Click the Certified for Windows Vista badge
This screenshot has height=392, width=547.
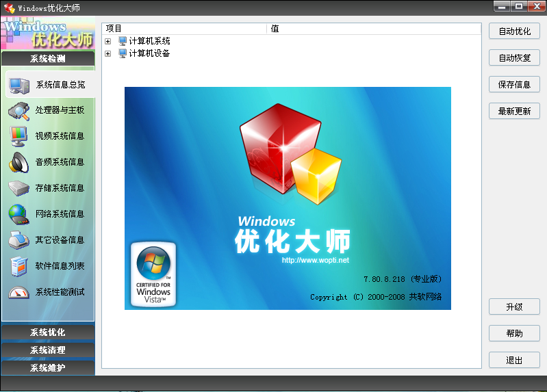(x=153, y=274)
